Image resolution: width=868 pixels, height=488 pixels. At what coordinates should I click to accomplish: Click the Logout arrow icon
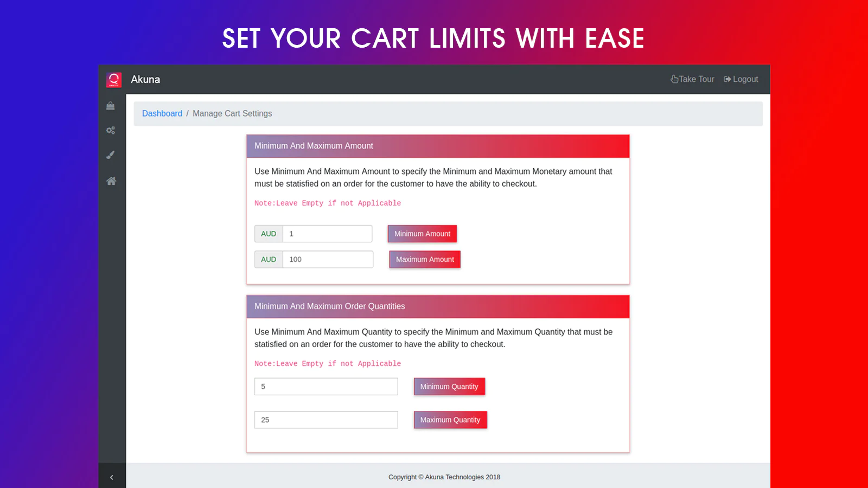[727, 79]
